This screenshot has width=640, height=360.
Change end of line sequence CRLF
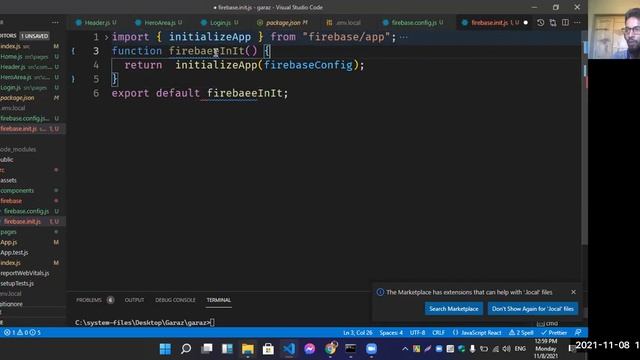[438, 333]
